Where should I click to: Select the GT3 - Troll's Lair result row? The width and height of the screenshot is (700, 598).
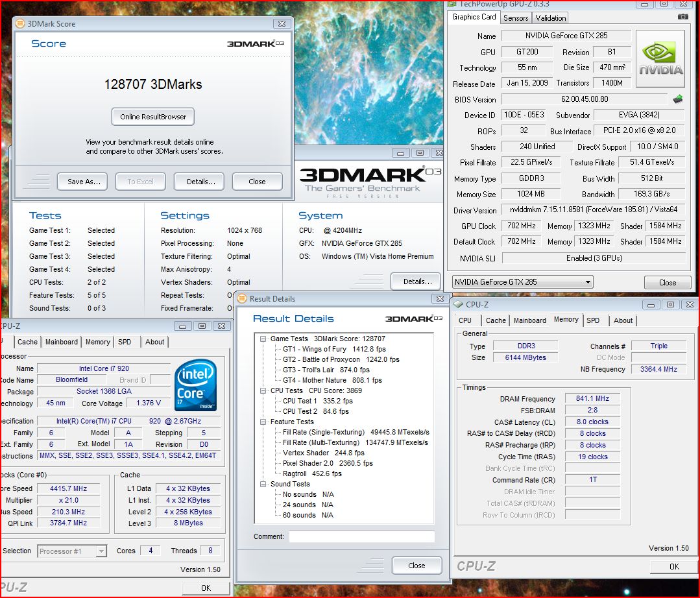click(326, 370)
